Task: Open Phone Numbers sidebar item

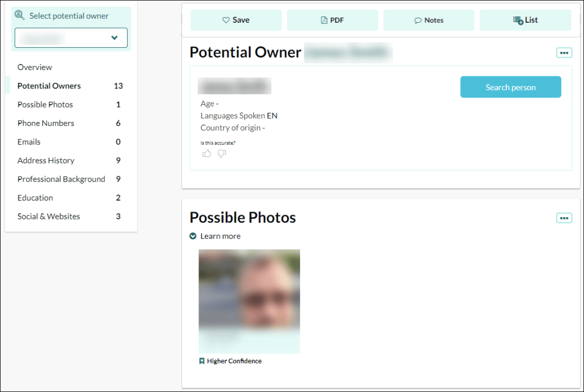Action: click(46, 123)
